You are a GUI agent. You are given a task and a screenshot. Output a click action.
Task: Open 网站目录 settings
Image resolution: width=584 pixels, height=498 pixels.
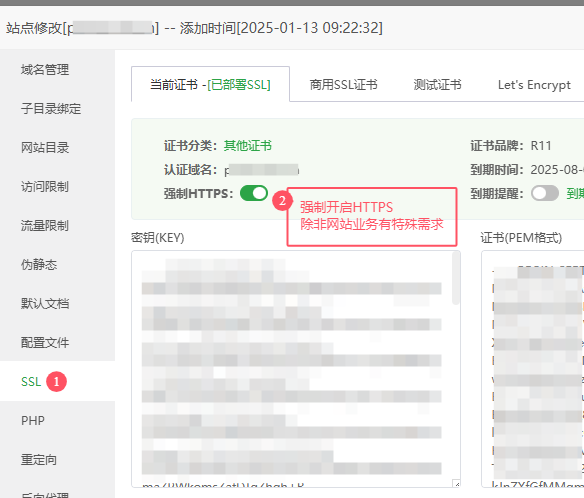pyautogui.click(x=45, y=148)
